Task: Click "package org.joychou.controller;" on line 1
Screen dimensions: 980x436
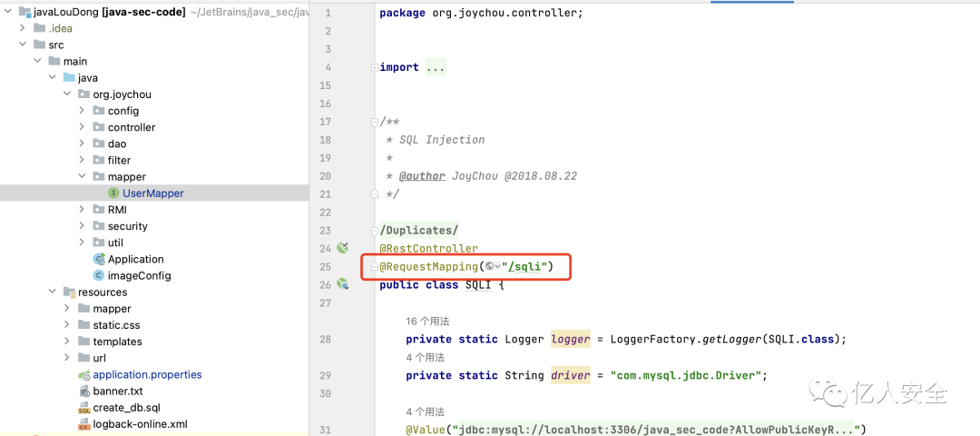Action: [481, 13]
